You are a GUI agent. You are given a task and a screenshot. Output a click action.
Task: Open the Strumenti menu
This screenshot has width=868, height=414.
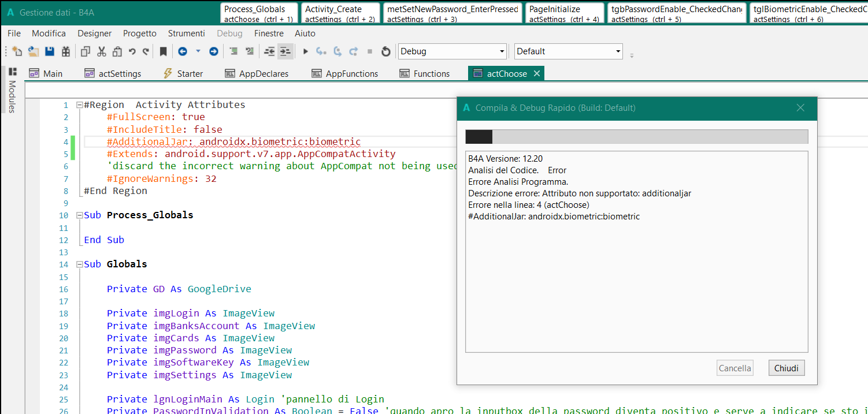186,33
